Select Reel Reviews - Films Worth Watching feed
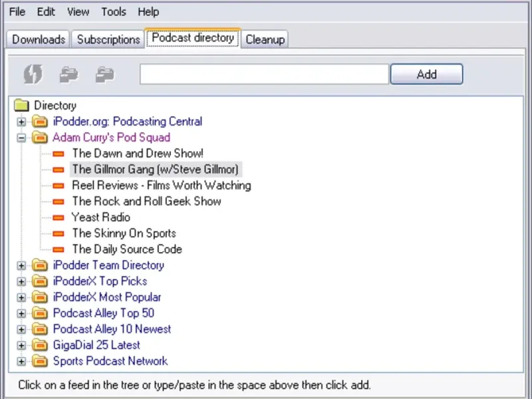 coord(162,186)
